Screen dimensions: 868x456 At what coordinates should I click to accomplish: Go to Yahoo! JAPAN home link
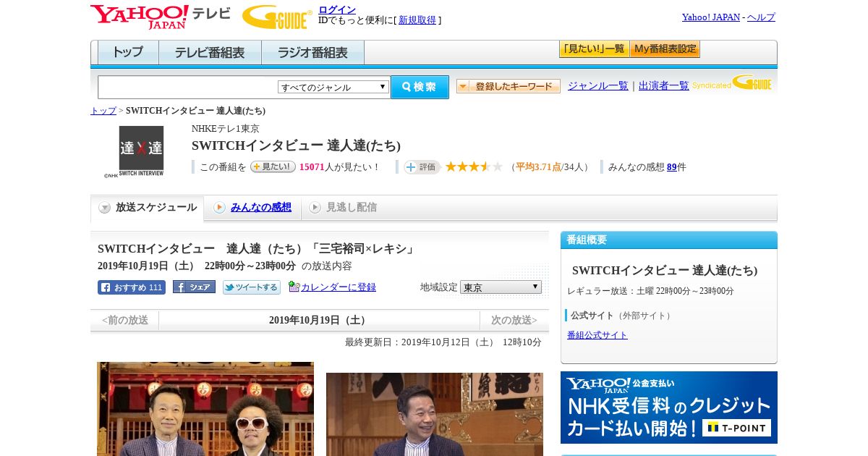click(711, 17)
